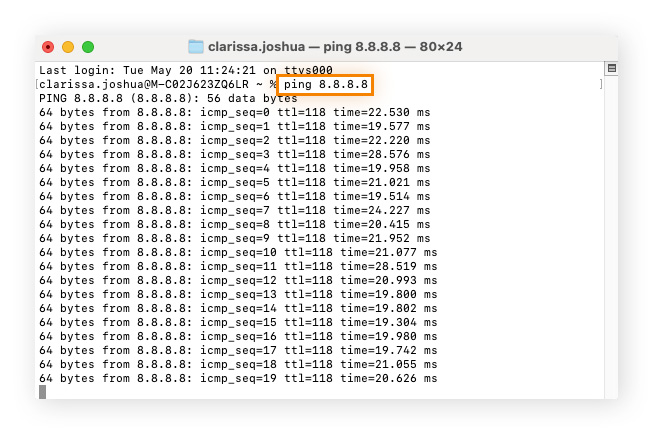Click the icmp_seq=10 reply line
653x434 pixels.
coord(238,252)
